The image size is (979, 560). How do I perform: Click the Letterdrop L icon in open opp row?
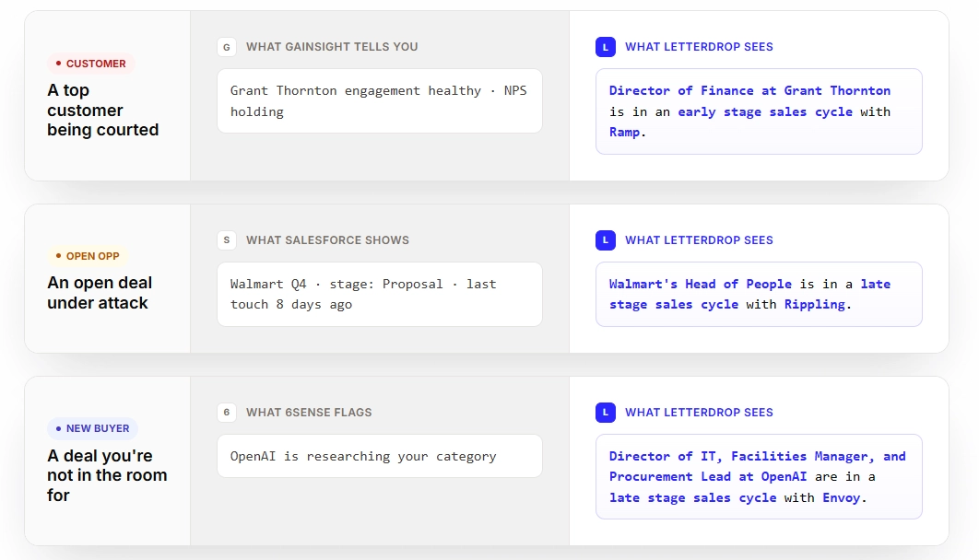pyautogui.click(x=606, y=240)
